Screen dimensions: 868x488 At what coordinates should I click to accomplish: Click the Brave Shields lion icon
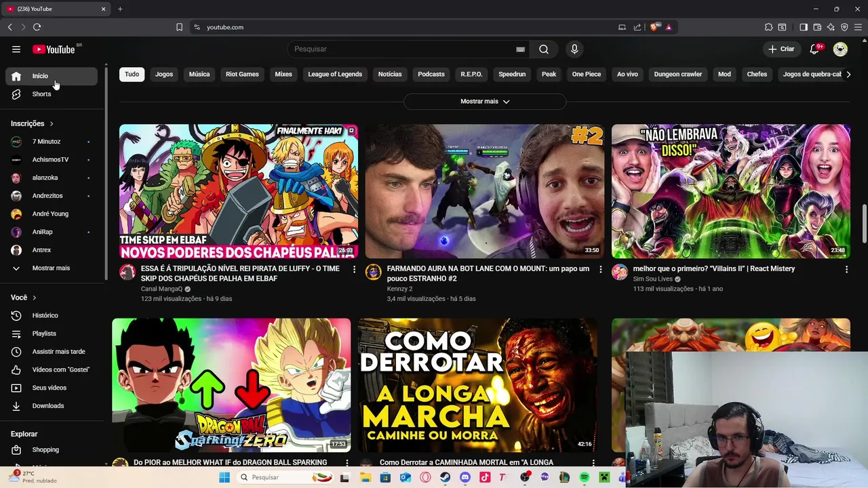(x=654, y=27)
